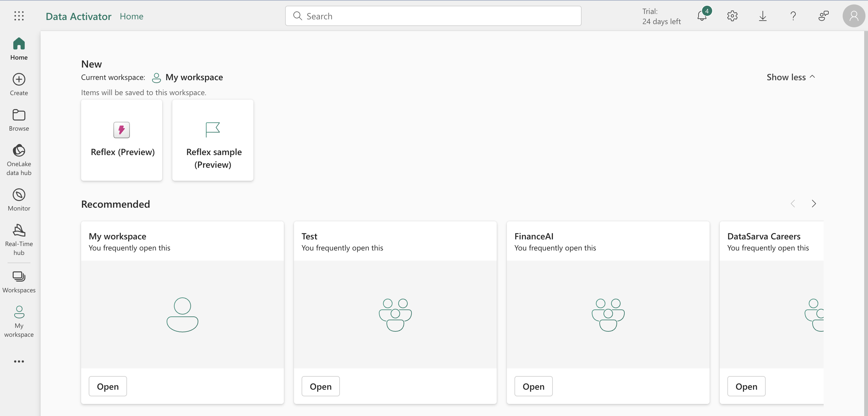The image size is (868, 416).
Task: Click the workspace person icon beside My workspace
Action: click(156, 78)
